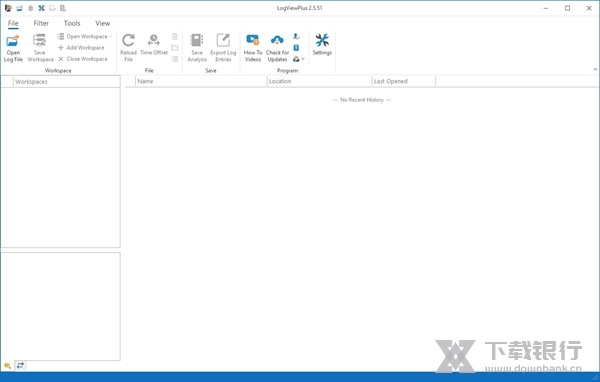Viewport: 600px width, 382px height.
Task: Click the LogViewPlus app icon in title bar
Action: (8, 8)
